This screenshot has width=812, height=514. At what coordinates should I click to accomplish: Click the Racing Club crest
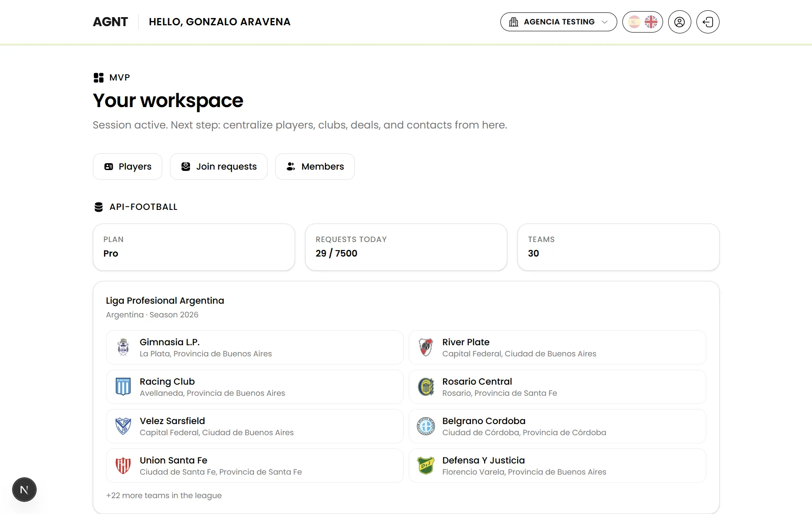click(123, 387)
